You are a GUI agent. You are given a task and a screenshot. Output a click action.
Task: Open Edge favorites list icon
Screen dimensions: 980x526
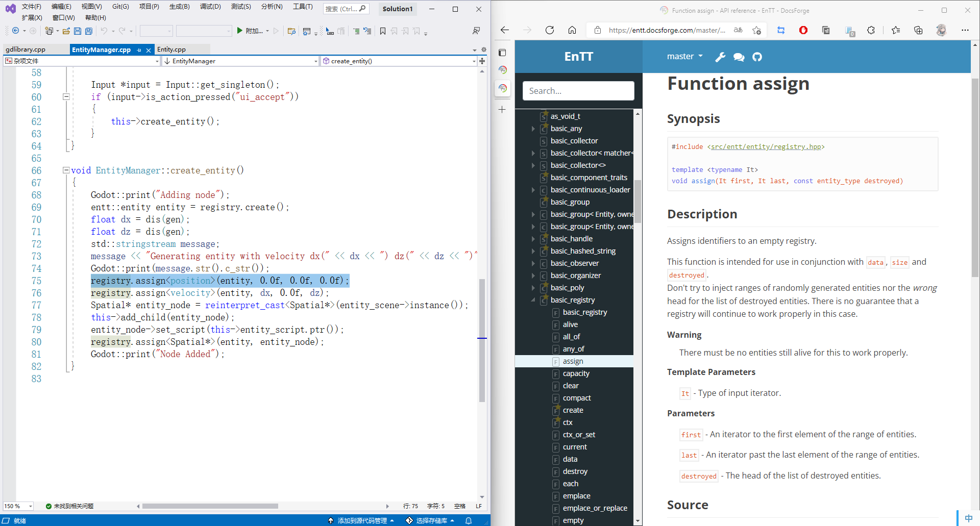[896, 30]
